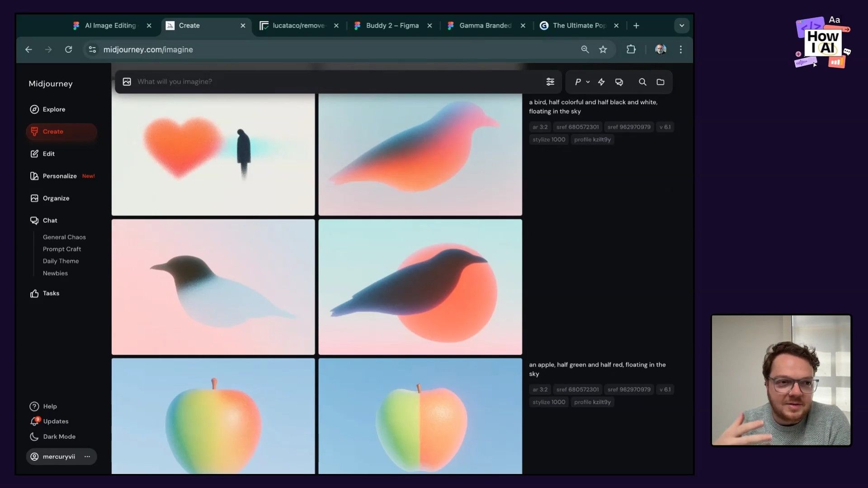This screenshot has height=488, width=868.
Task: Click stylize 1000 tag on bird prompt
Action: (x=549, y=140)
